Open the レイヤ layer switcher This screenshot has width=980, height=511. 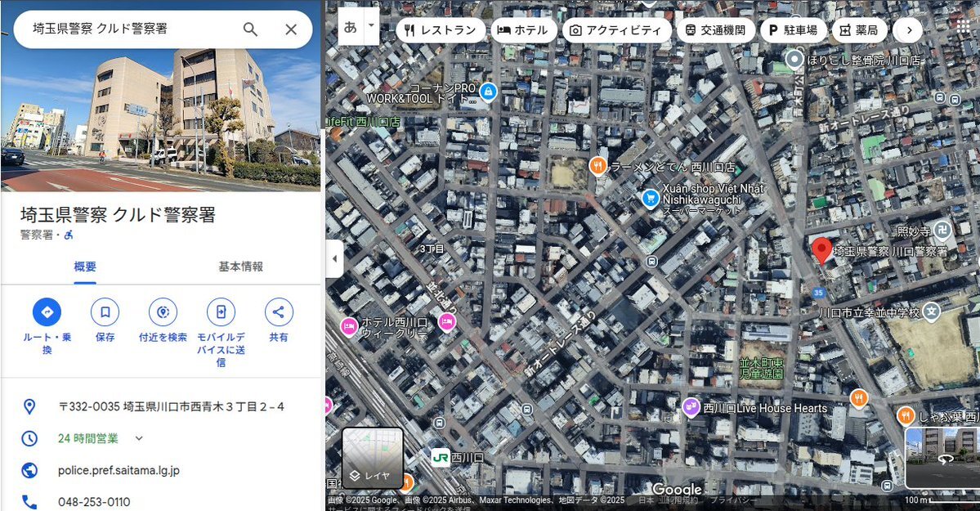373,458
